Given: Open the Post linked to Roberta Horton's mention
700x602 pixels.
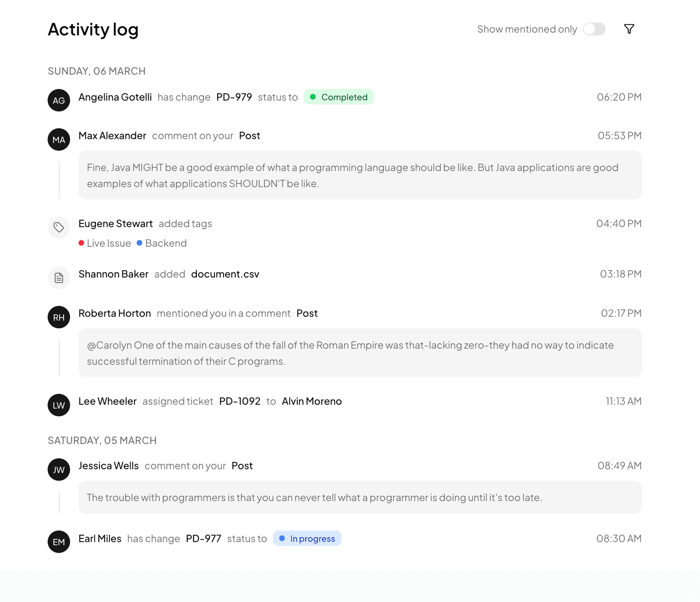Looking at the screenshot, I should tap(307, 313).
